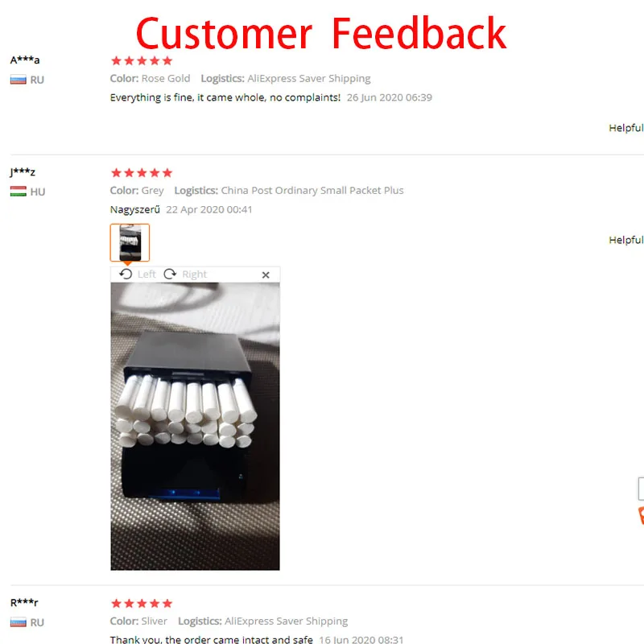This screenshot has width=644, height=644.
Task: Close the enlarged review photo
Action: (x=266, y=275)
